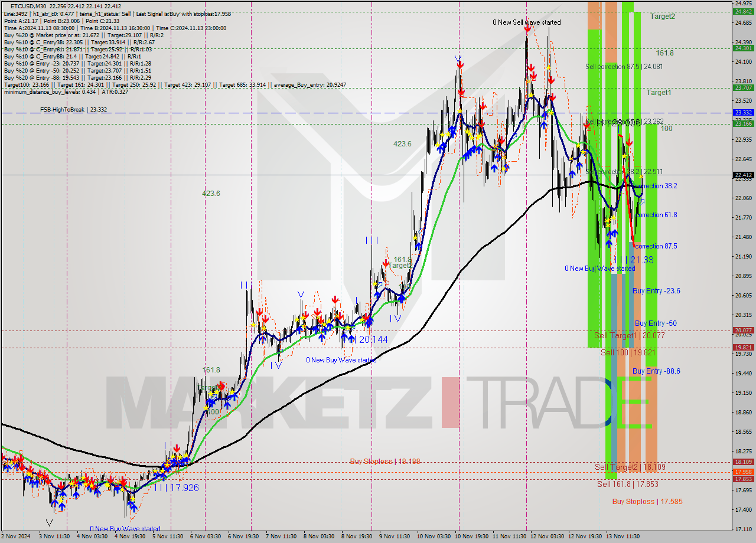This screenshot has height=543, width=756.
Task: Select the blue 'correction 61.8' label
Action: point(656,215)
